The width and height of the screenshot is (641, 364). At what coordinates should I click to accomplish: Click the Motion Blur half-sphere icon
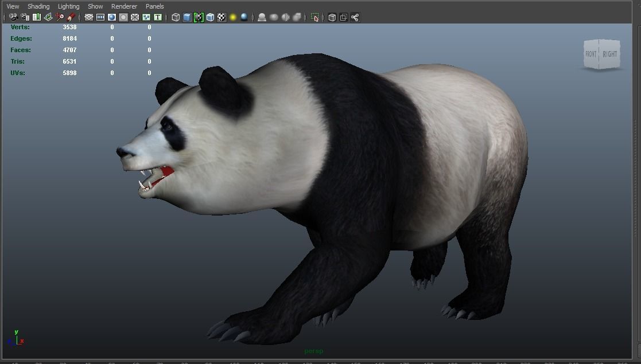[285, 17]
